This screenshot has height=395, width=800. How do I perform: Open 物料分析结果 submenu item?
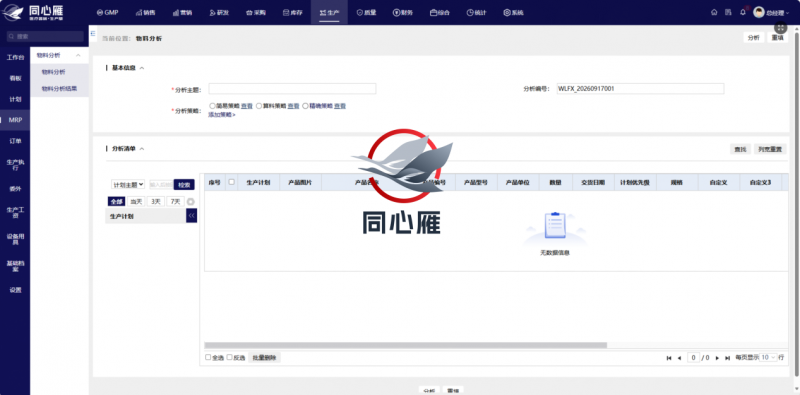(x=59, y=88)
